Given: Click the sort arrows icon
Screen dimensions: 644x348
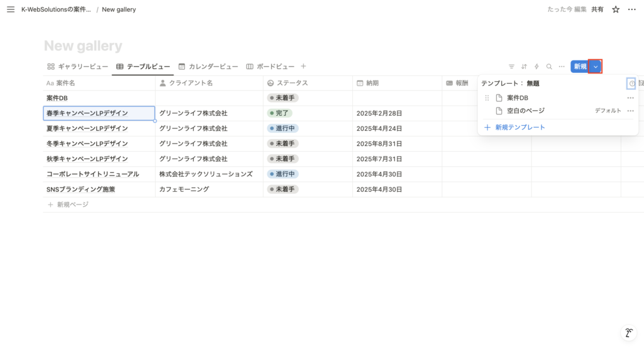Looking at the screenshot, I should pyautogui.click(x=524, y=67).
